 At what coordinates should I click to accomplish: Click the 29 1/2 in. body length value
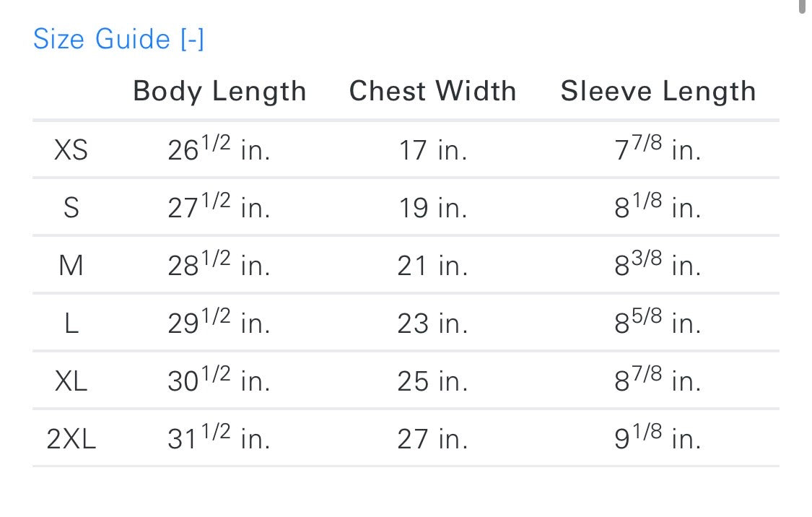(219, 323)
